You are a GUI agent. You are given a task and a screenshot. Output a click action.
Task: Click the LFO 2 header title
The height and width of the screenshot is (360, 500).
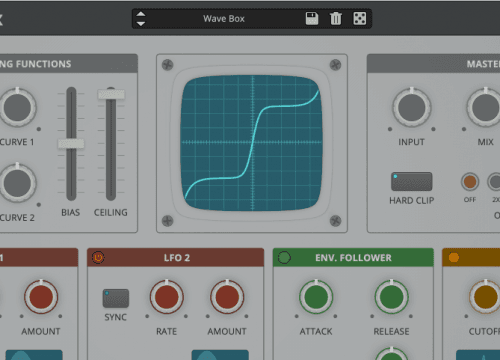[x=177, y=258]
